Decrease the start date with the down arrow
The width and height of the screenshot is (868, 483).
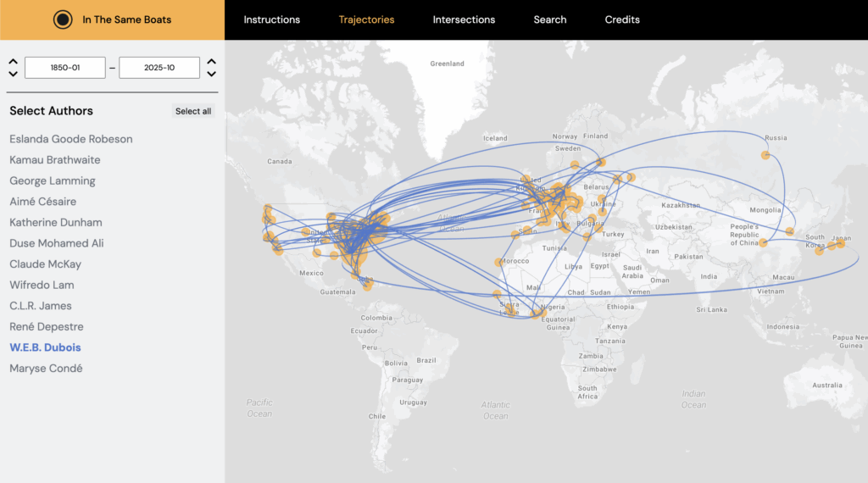pyautogui.click(x=14, y=74)
